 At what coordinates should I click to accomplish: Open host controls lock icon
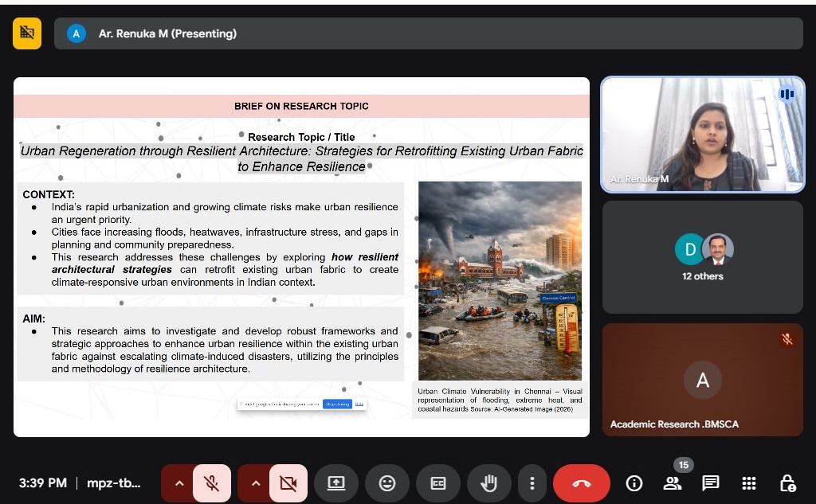click(x=787, y=483)
